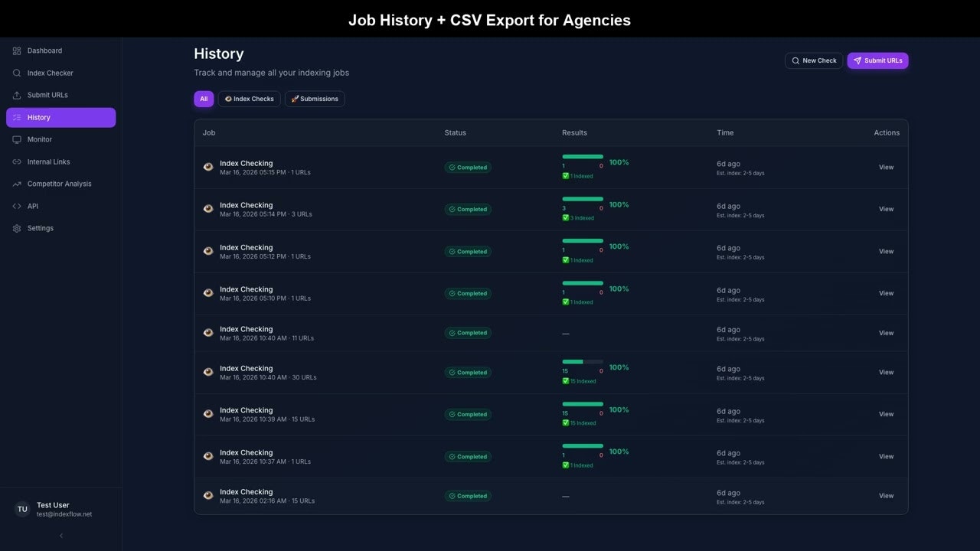
Task: Click the Settings gear icon
Action: pyautogui.click(x=17, y=229)
